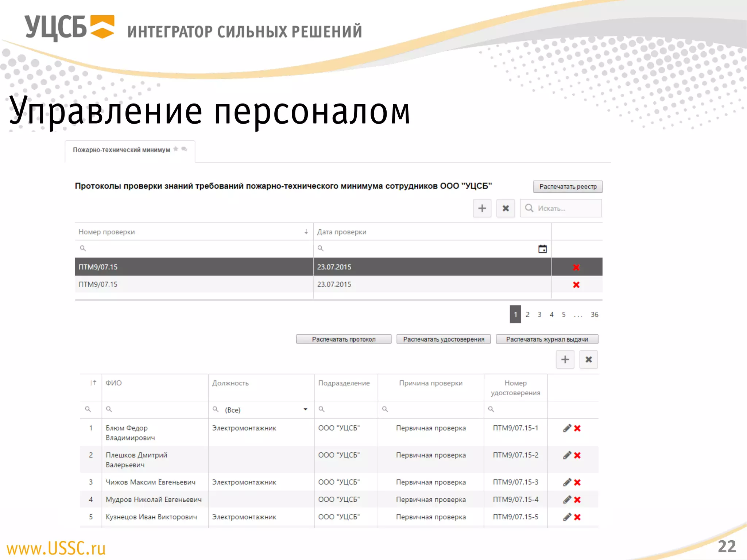This screenshot has width=747, height=560.
Task: Click the lower X icon above the employee table
Action: click(x=589, y=359)
